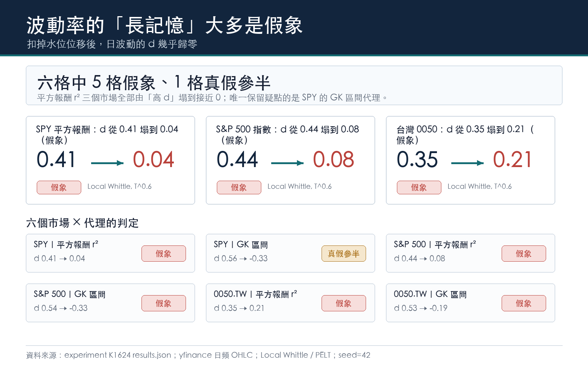Image resolution: width=588 pixels, height=368 pixels.
Task: Click the main title 波動率的「長記憶」大多是假象
Action: tap(164, 25)
